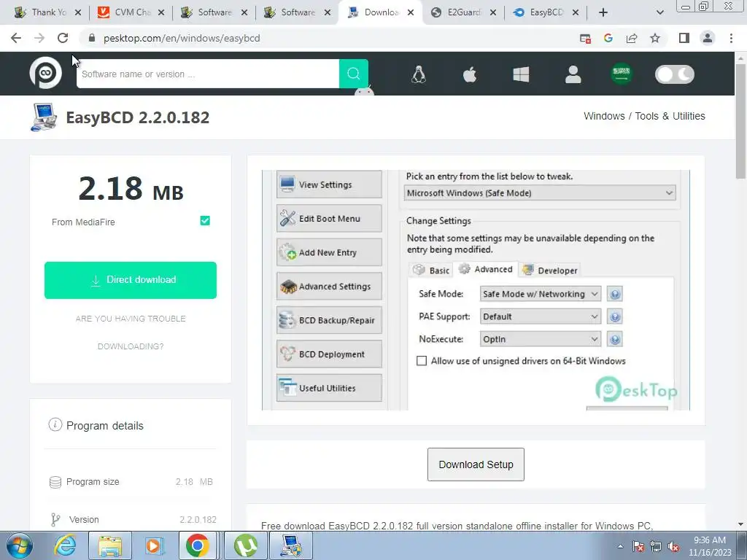Switch to the EasyBCD tab
The image size is (747, 560).
pyautogui.click(x=546, y=12)
